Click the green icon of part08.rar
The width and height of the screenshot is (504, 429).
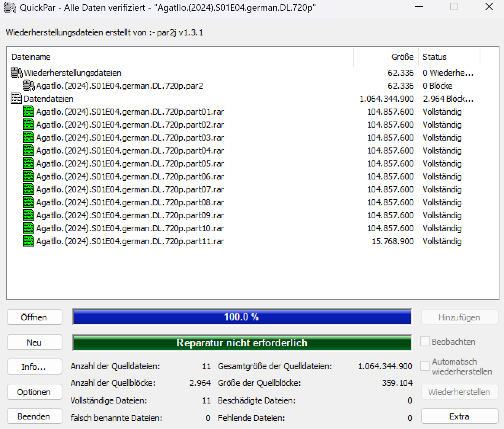point(29,202)
